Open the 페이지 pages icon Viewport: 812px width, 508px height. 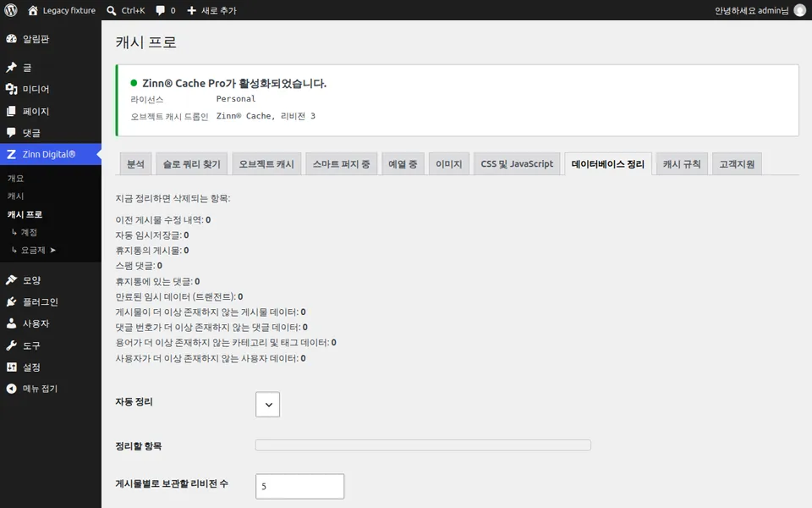coord(11,111)
